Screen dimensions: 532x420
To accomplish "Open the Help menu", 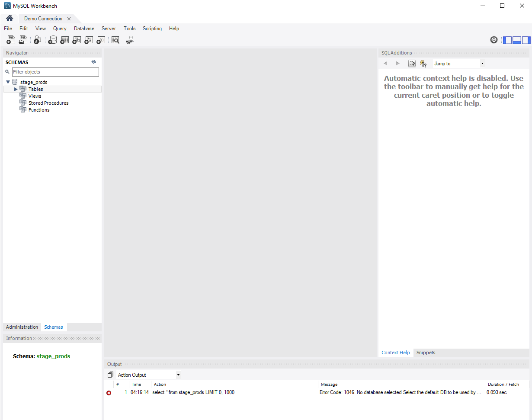I will 174,29.
